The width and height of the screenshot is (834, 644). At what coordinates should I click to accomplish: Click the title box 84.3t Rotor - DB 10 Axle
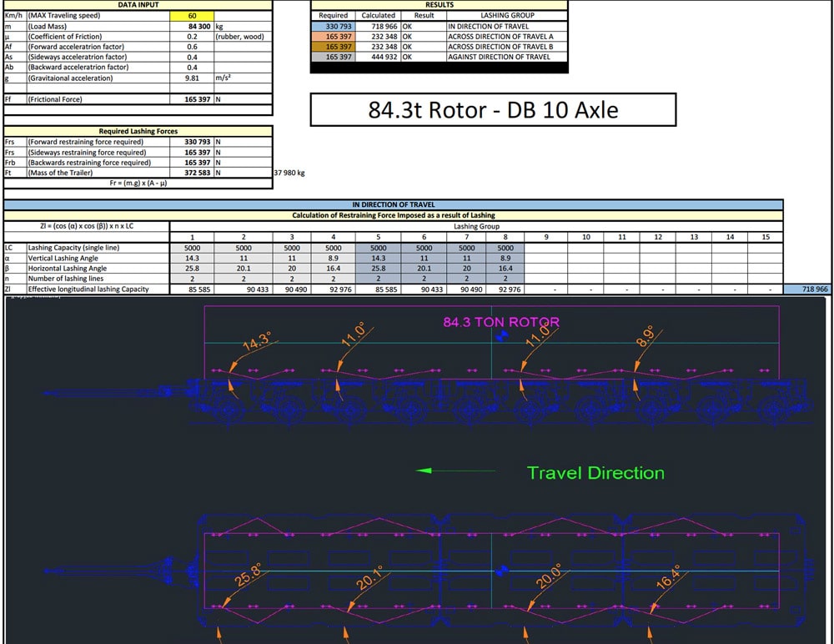493,110
